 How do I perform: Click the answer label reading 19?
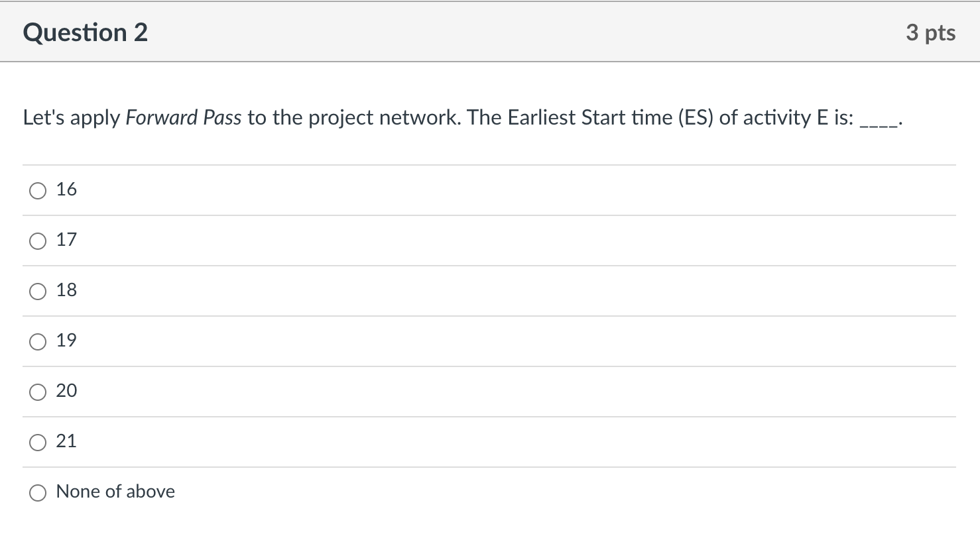tap(66, 340)
